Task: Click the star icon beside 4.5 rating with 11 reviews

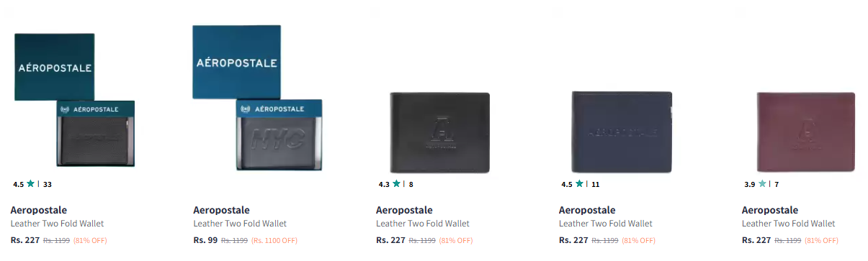Action: pos(579,184)
